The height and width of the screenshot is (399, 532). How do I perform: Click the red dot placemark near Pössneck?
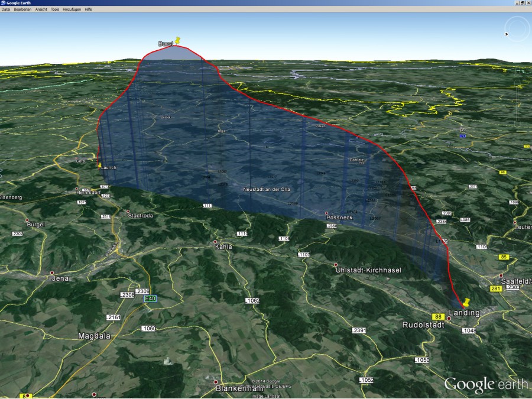pyautogui.click(x=326, y=213)
